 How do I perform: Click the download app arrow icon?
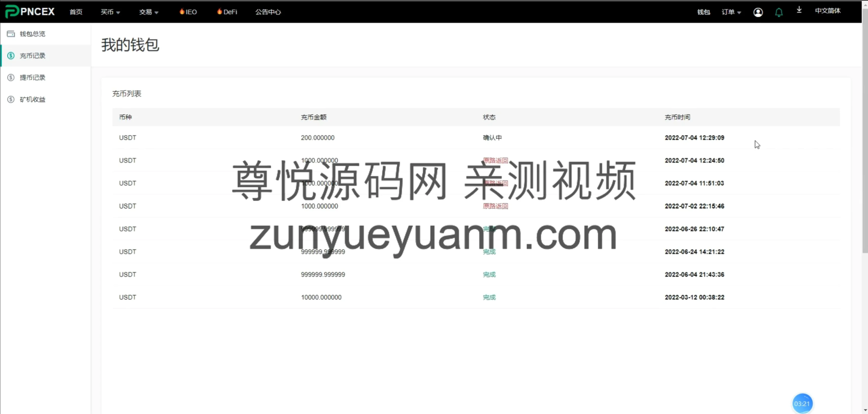coord(799,10)
